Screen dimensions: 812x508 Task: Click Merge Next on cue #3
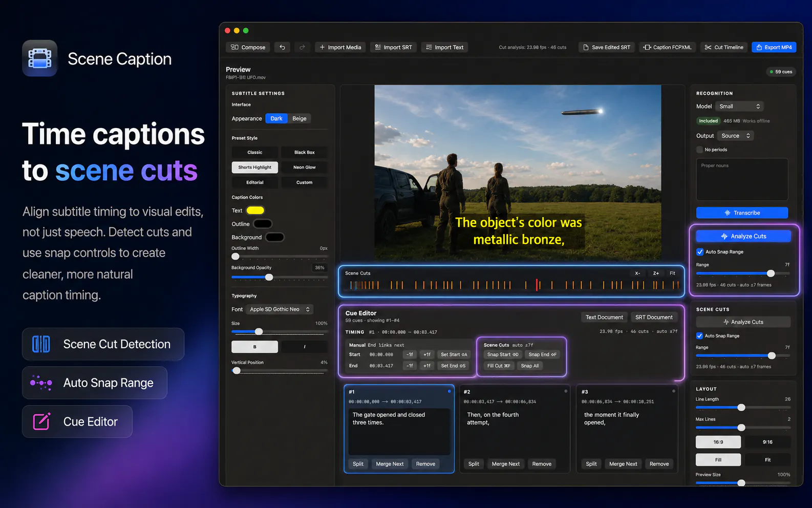[623, 464]
